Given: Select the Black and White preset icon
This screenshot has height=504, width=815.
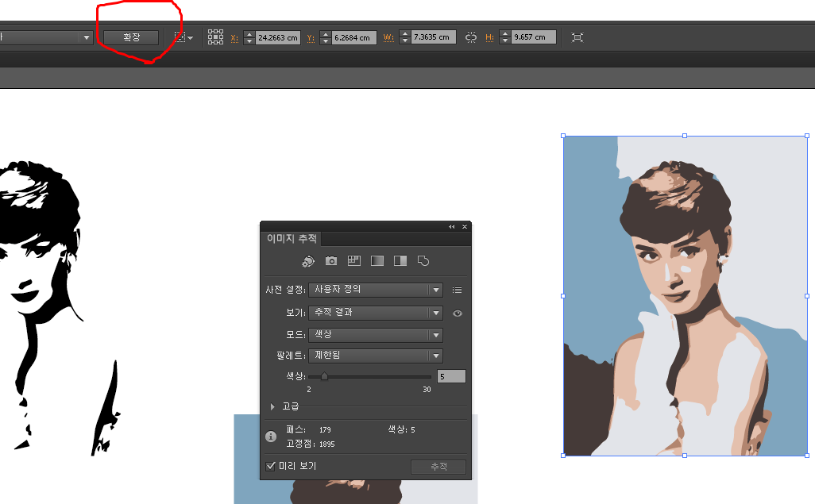Looking at the screenshot, I should tap(400, 261).
